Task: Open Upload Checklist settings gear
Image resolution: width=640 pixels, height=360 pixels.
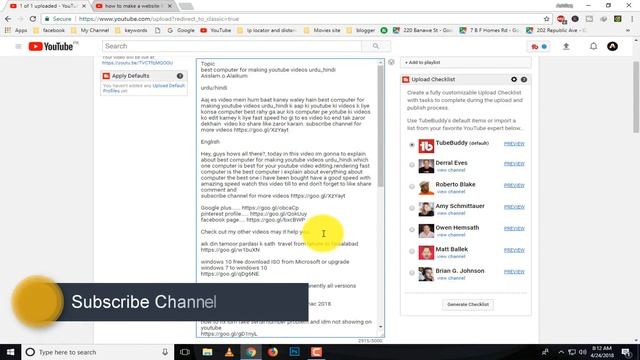Action: click(514, 79)
